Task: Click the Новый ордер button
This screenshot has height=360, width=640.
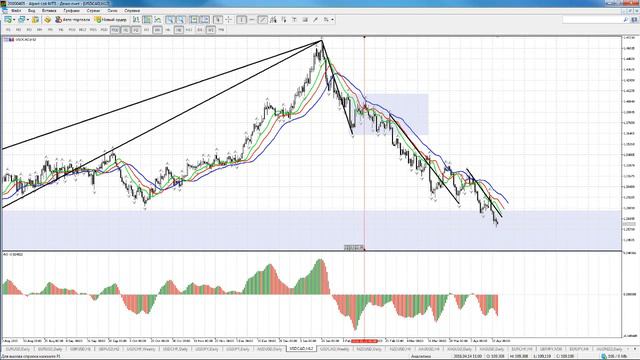Action: [x=111, y=20]
